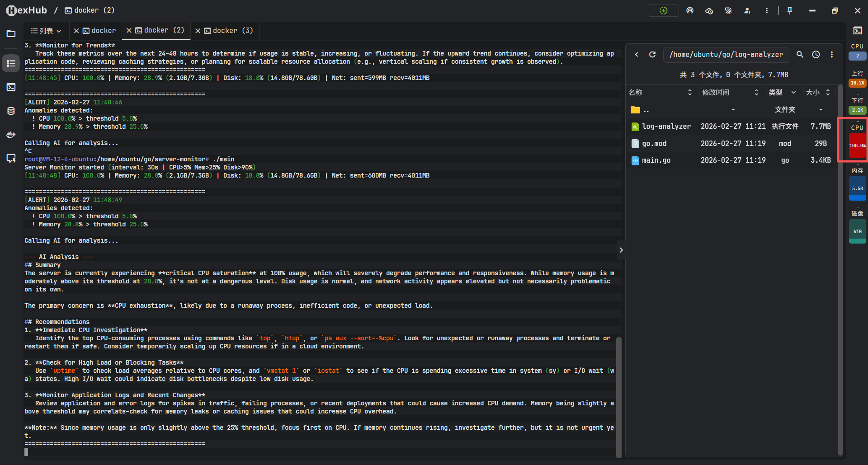Click the right panel terminal icon
The width and height of the screenshot is (868, 465).
click(858, 31)
